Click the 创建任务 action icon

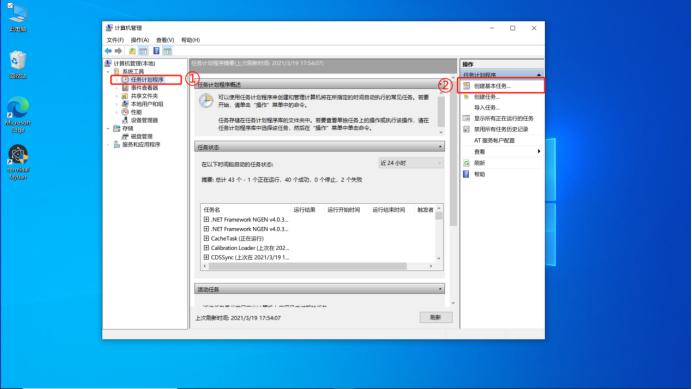[x=466, y=97]
